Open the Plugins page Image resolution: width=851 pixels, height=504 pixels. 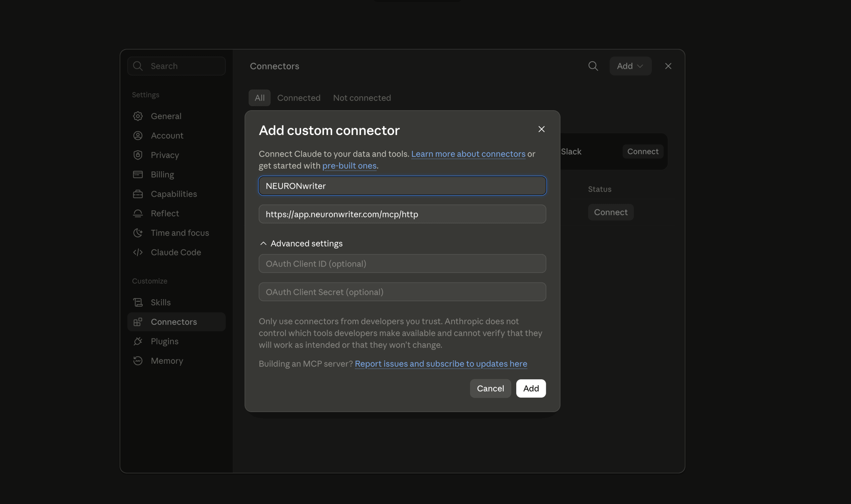[176, 341]
